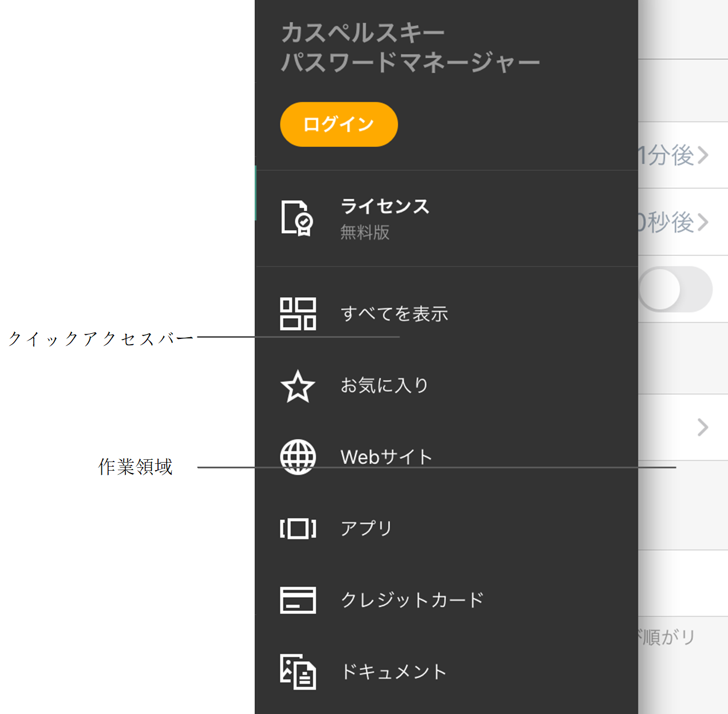This screenshot has width=728, height=714.
Task: Open the ライセンス menu entry
Action: 385,207
